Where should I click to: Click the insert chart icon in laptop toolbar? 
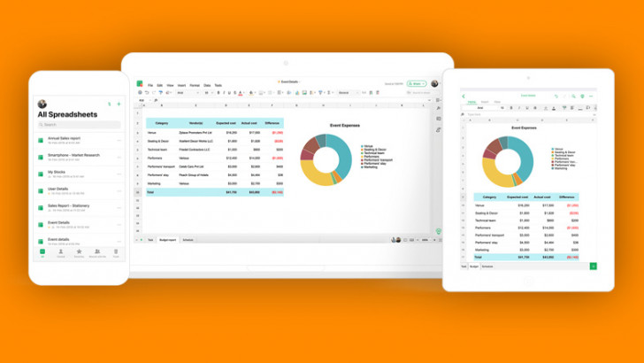click(x=297, y=93)
